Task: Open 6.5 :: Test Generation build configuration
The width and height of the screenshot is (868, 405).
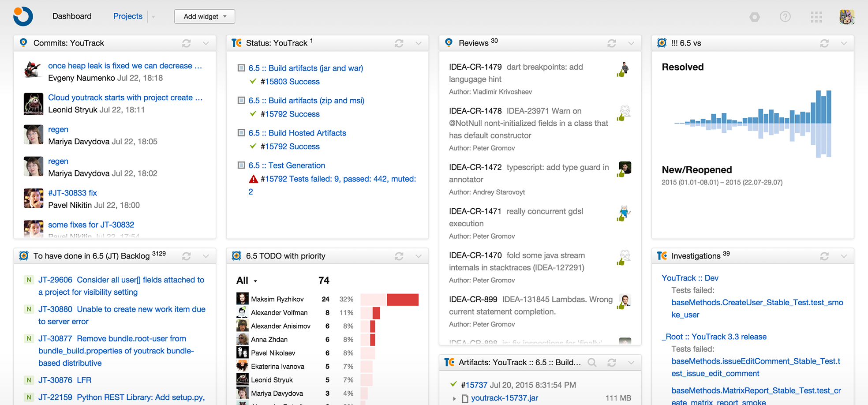Action: (287, 165)
